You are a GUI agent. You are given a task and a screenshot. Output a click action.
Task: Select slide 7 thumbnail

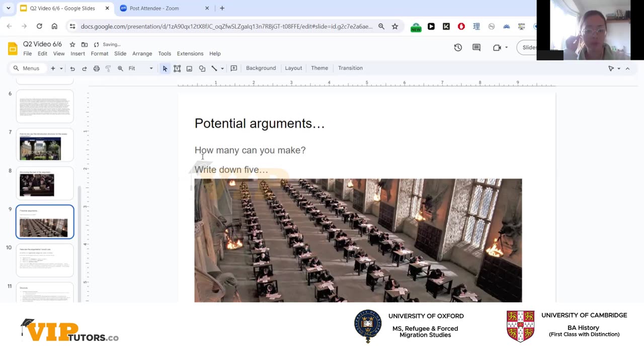click(45, 145)
